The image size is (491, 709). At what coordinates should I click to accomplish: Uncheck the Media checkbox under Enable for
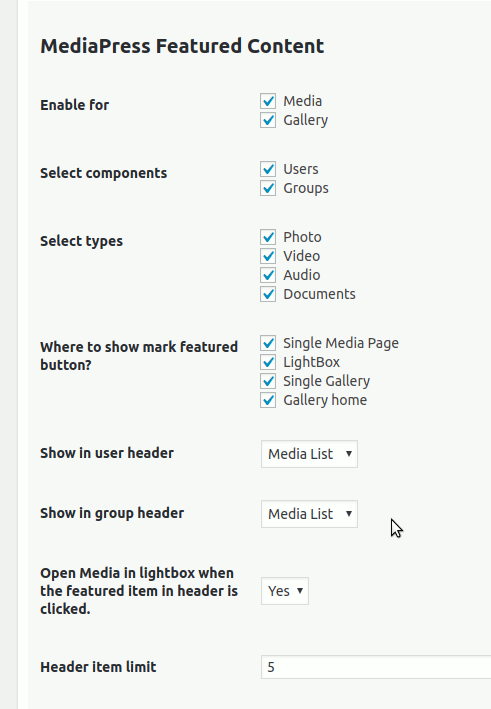pyautogui.click(x=268, y=101)
